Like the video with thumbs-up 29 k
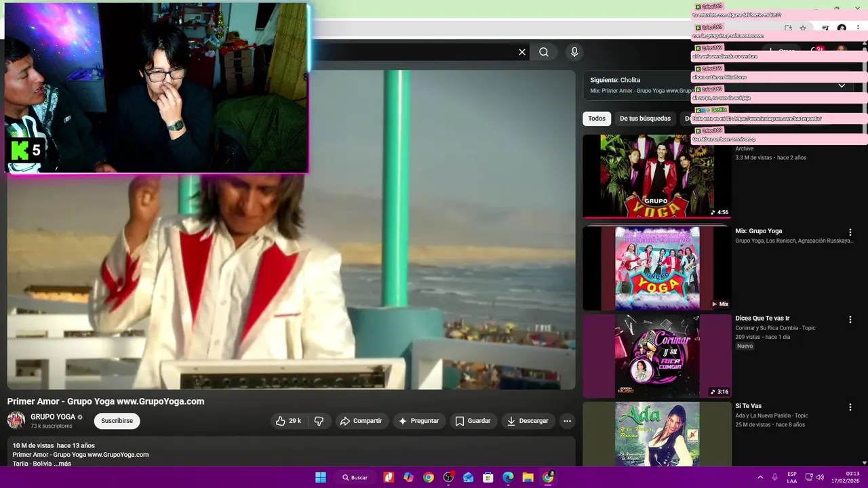The image size is (868, 488). [288, 421]
